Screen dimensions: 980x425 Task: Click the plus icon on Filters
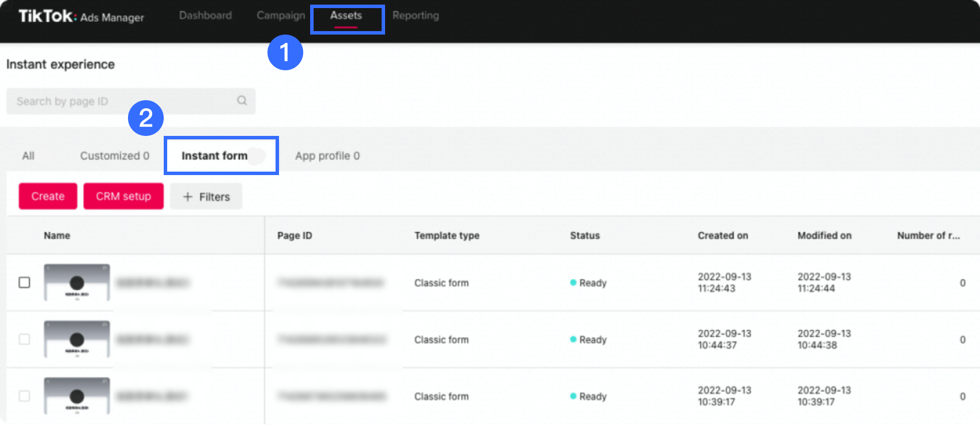(187, 197)
